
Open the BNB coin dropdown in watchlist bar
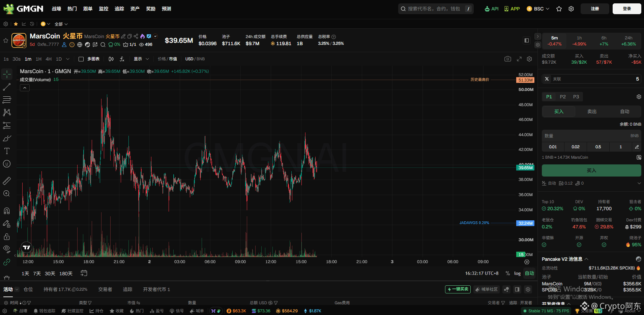46,24
